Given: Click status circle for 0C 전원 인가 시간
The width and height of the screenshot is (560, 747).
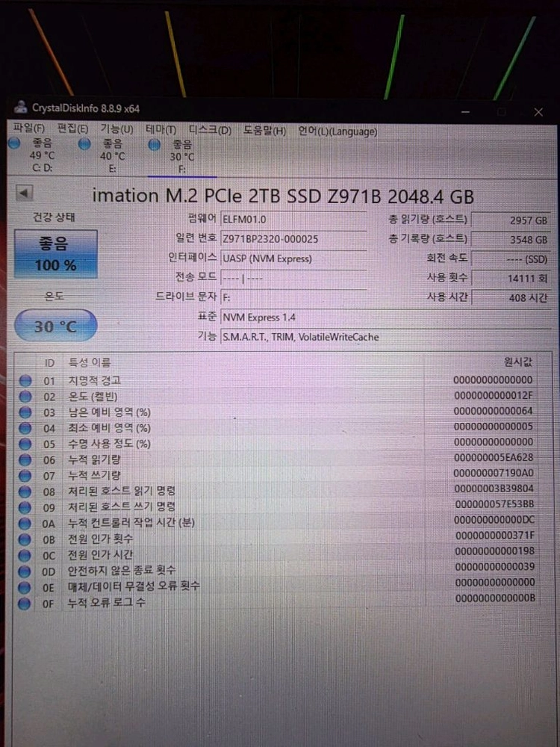Looking at the screenshot, I should pos(25,556).
